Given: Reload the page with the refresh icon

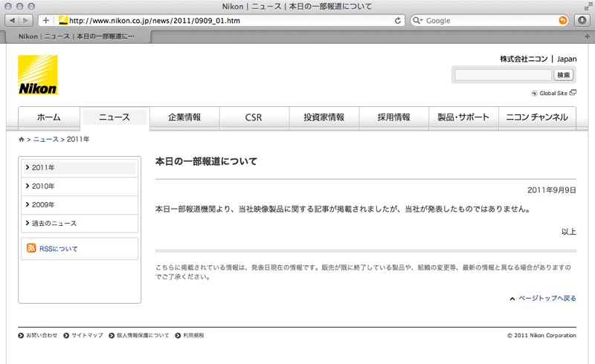Looking at the screenshot, I should [398, 21].
